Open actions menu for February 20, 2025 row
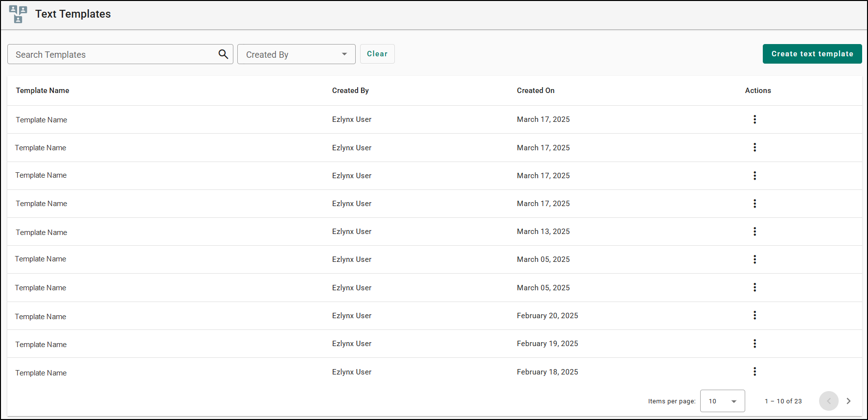The image size is (868, 420). point(754,315)
